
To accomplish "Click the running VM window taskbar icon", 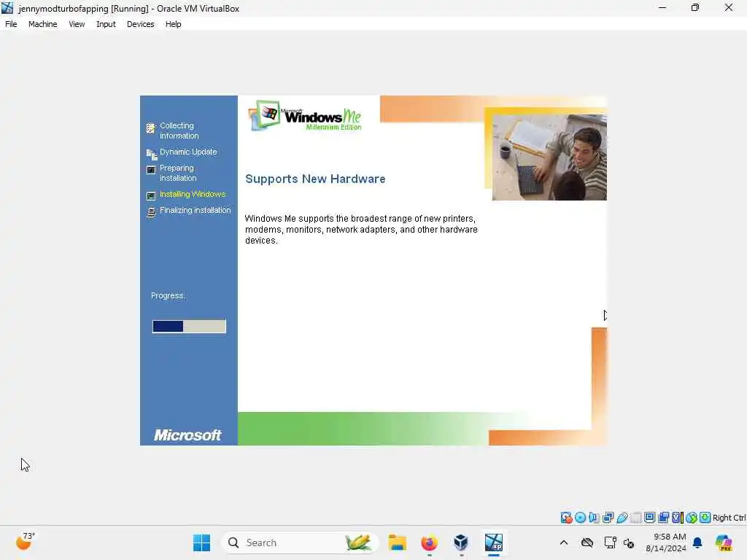I will (494, 542).
